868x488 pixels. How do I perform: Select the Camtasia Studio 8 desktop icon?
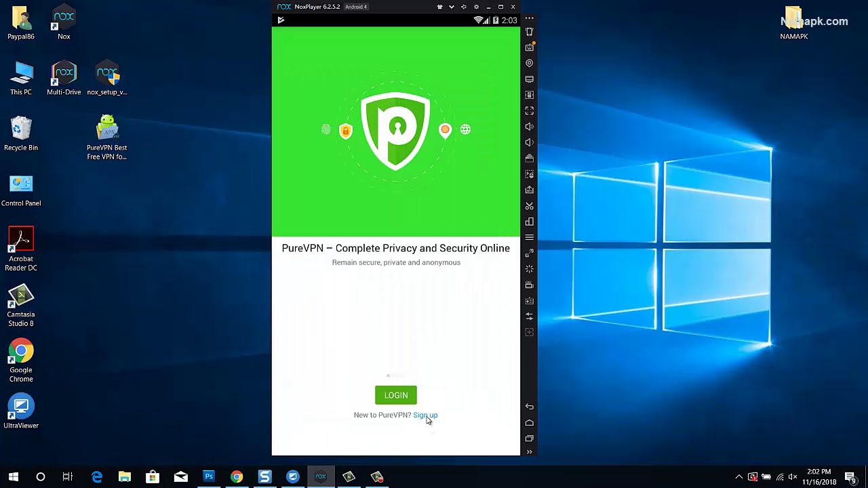[x=21, y=306]
